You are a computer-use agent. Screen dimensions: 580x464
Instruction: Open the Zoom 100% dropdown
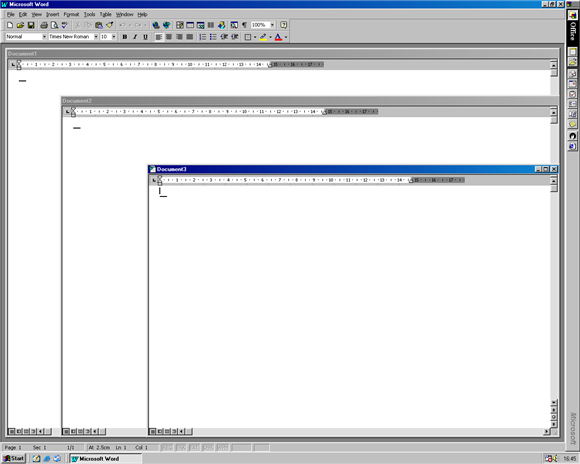click(x=272, y=25)
